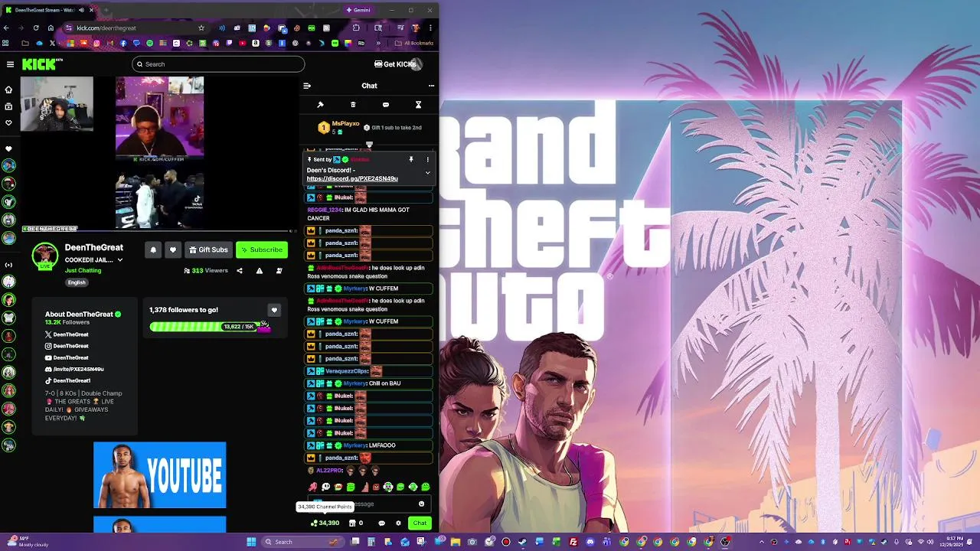The width and height of the screenshot is (980, 551).
Task: Open File Explorer from the taskbar
Action: pos(455,542)
